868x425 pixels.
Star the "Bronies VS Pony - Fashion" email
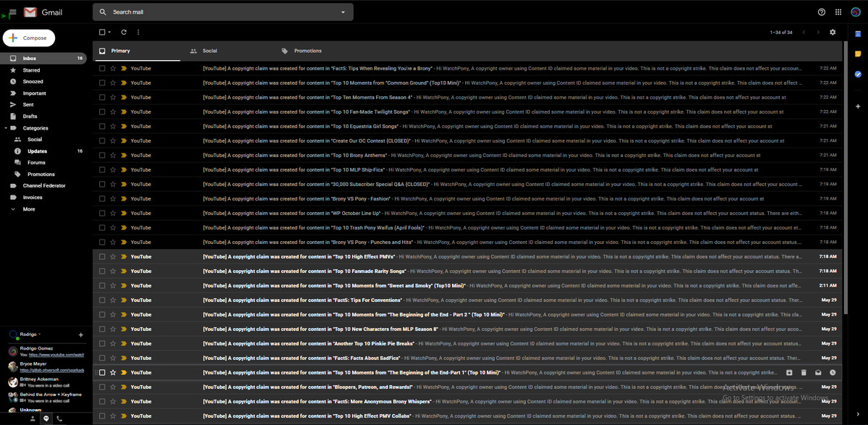[113, 198]
